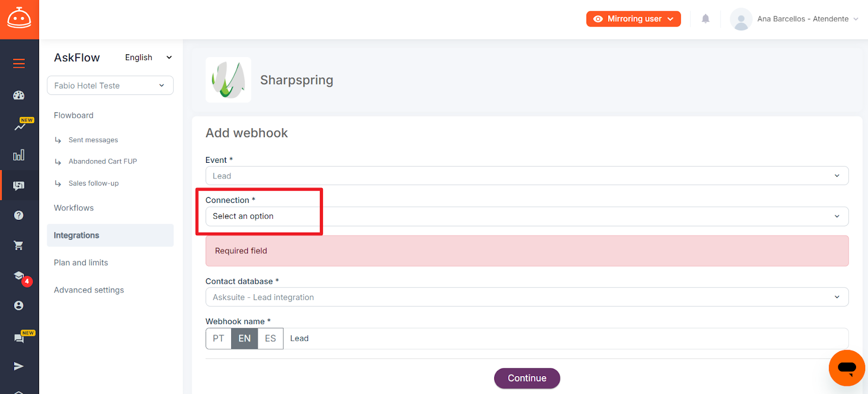Toggle the hamburger menu icon
This screenshot has height=394, width=868.
tap(19, 63)
